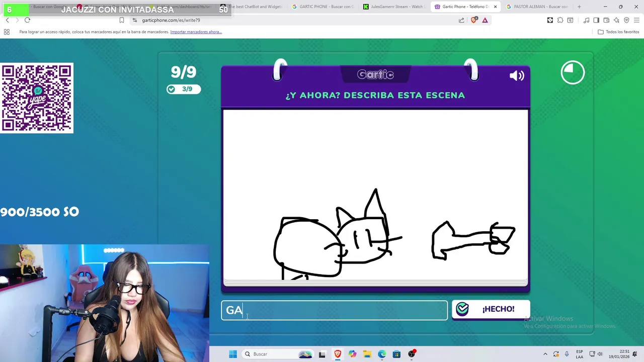Screen dimensions: 644x362
Task: Click the microphone icon in system tray
Action: (x=567, y=354)
